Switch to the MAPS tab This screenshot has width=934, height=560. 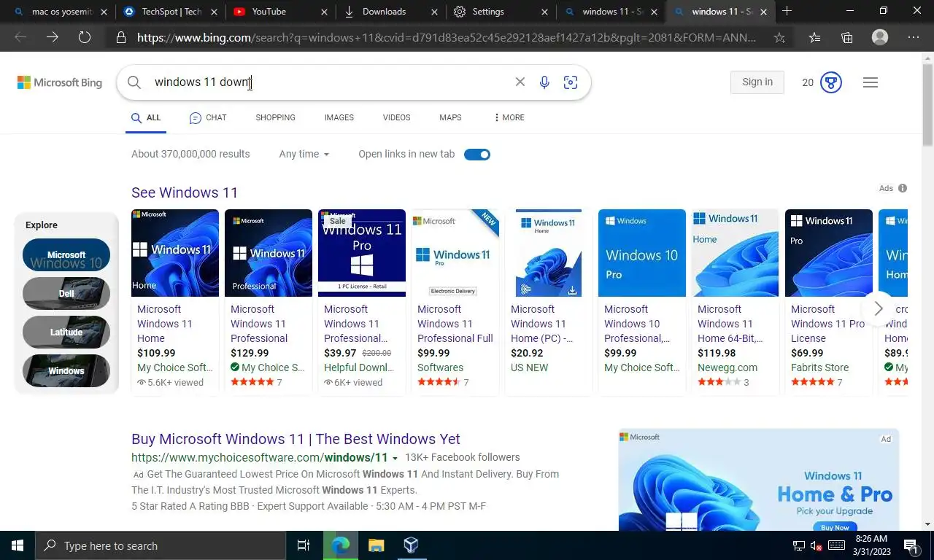[x=450, y=117]
